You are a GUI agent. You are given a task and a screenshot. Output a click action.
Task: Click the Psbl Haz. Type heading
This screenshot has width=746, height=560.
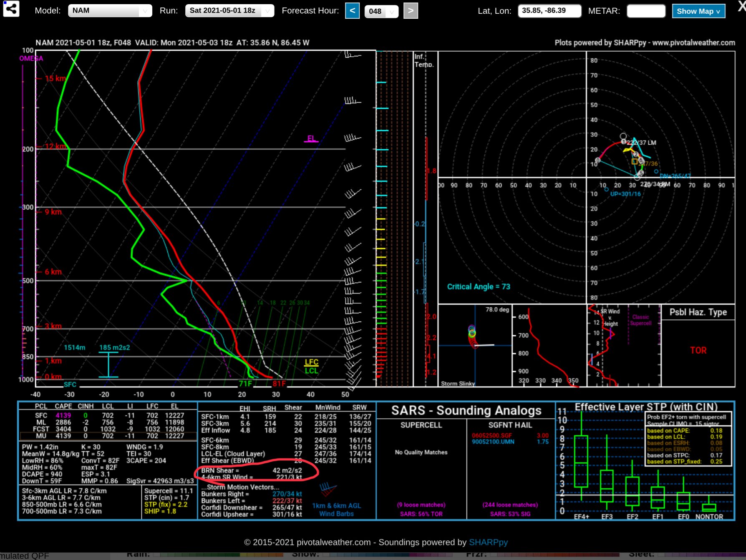click(x=698, y=312)
